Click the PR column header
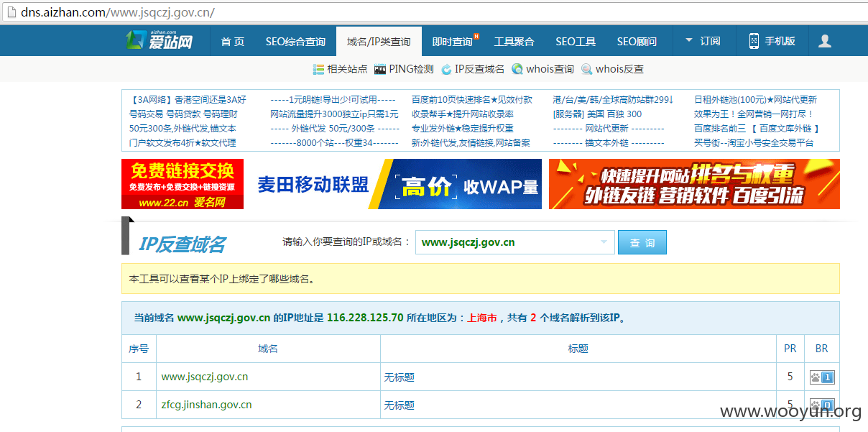The height and width of the screenshot is (432, 868). pyautogui.click(x=790, y=349)
